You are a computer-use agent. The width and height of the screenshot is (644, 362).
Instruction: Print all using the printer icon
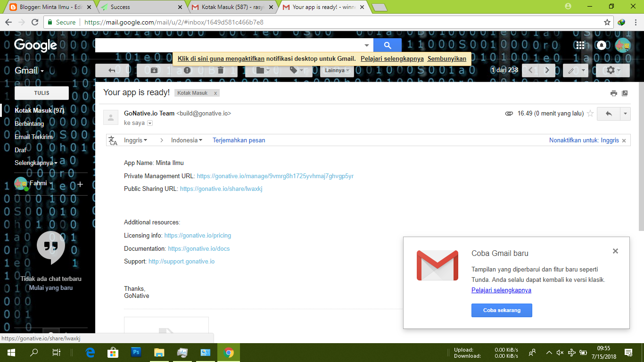coord(613,93)
